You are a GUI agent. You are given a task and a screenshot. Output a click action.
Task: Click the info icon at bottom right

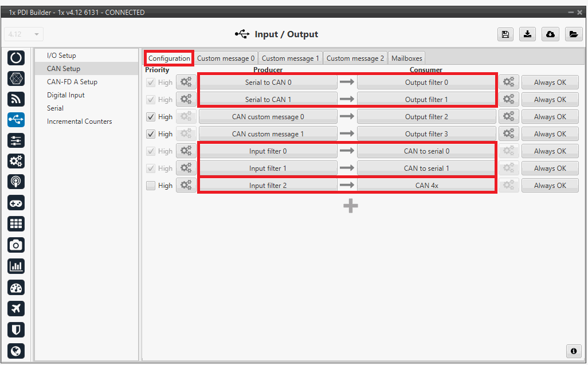tap(573, 351)
